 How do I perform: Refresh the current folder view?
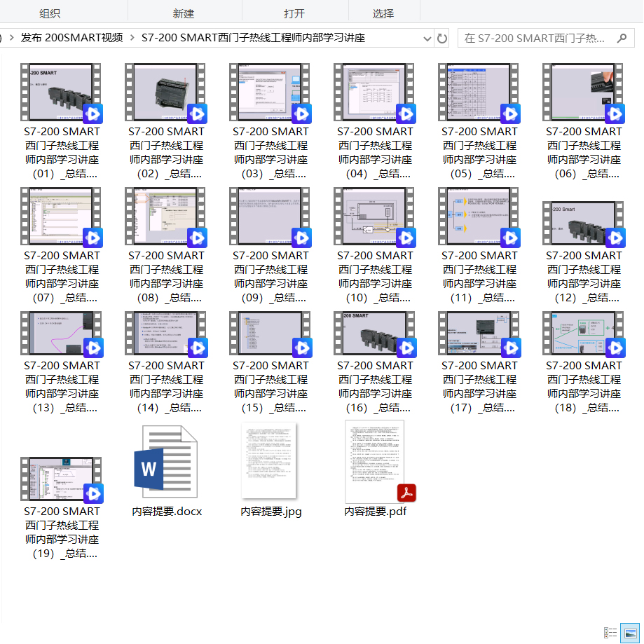[x=441, y=39]
